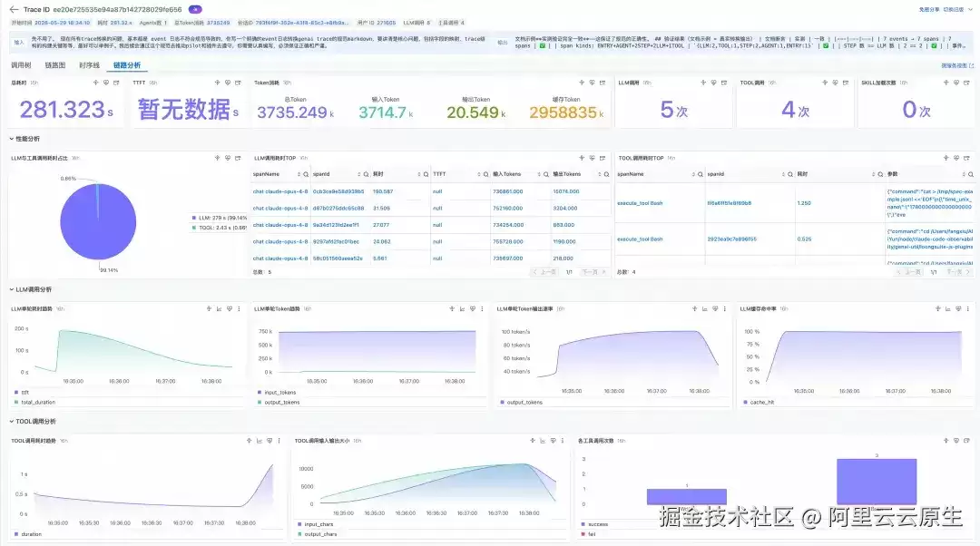Open three-dot menu on LLM单轮耗时趋势 chart
The width and height of the screenshot is (980, 546).
(239, 308)
